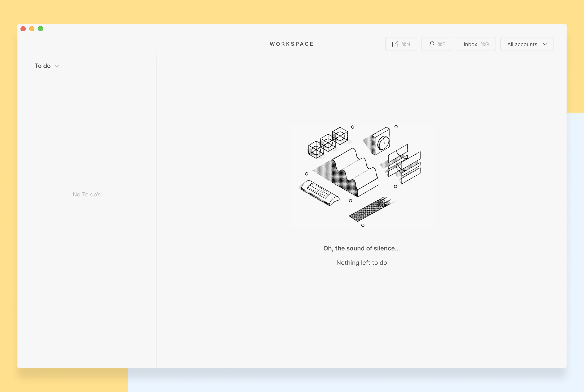The image size is (584, 392).
Task: Click the search magnifier icon
Action: tap(431, 44)
